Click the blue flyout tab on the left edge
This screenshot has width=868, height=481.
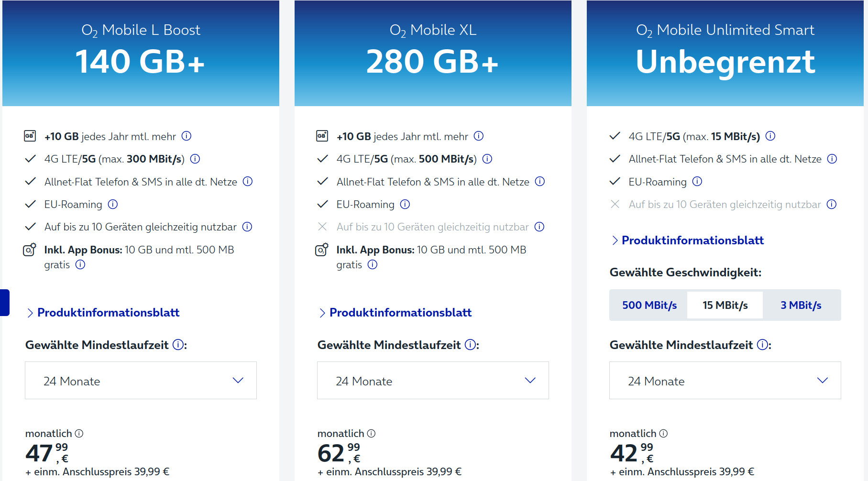click(x=4, y=302)
